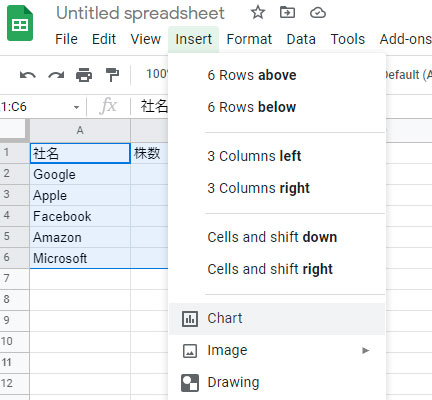Star the Untitled spreadsheet
Viewport: 432px width, 400px height.
click(258, 13)
